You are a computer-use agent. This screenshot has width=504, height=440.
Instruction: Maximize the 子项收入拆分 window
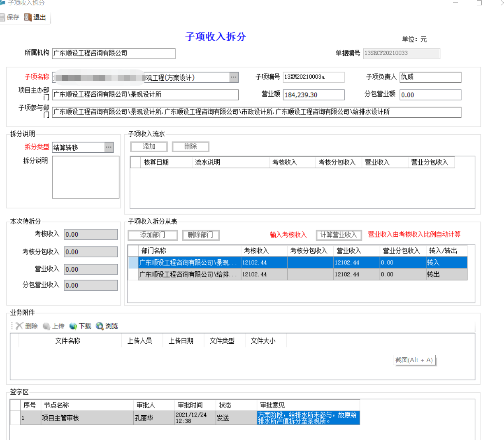pos(479,3)
